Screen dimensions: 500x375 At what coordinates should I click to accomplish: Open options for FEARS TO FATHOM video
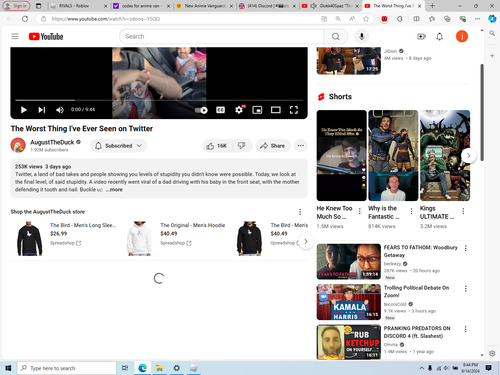[465, 248]
